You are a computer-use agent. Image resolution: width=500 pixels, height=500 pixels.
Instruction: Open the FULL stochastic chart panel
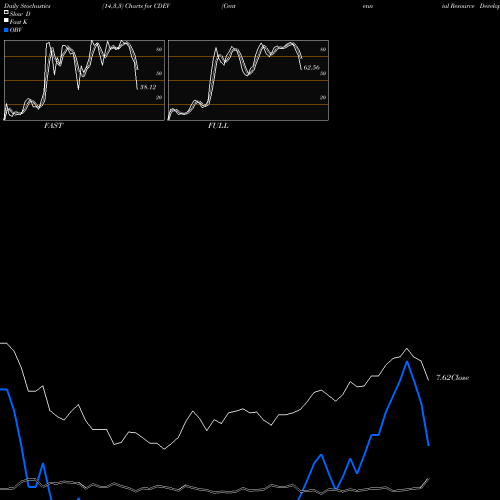click(x=248, y=80)
